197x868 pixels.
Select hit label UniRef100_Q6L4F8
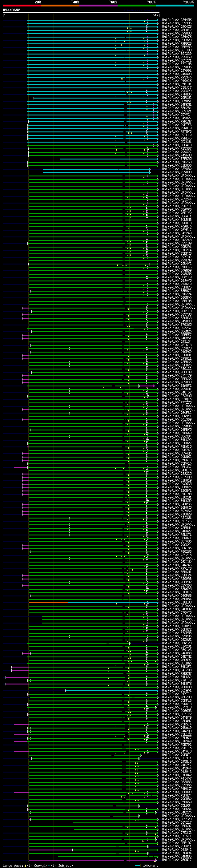[177, 145]
